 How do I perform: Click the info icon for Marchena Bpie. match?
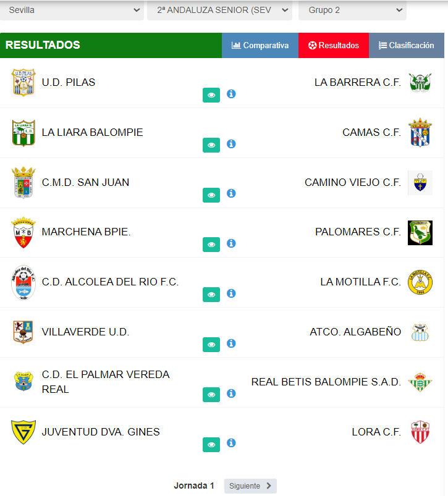pyautogui.click(x=231, y=243)
